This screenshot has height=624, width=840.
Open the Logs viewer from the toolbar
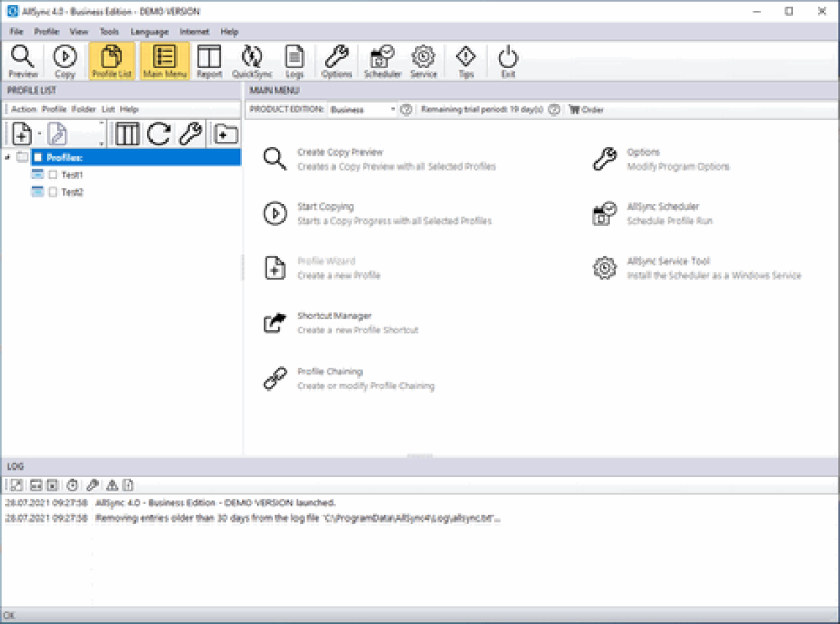pos(294,59)
